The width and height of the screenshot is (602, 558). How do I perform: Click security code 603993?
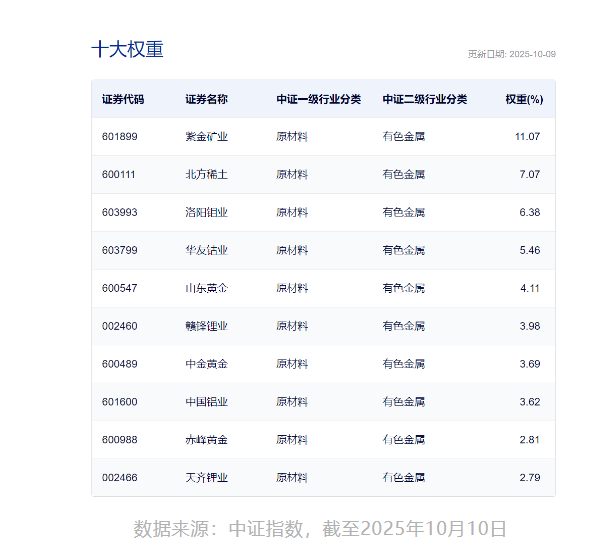[120, 212]
